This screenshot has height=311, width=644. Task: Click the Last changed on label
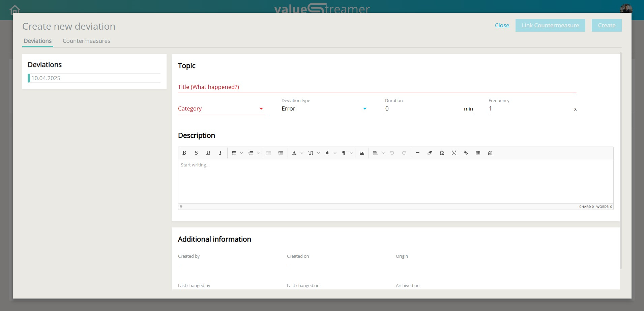(x=303, y=285)
